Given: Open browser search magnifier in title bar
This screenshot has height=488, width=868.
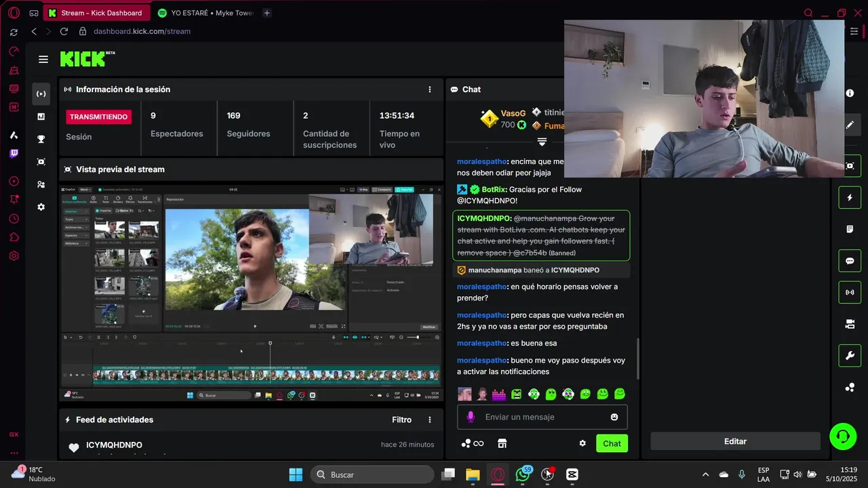Looking at the screenshot, I should point(808,13).
